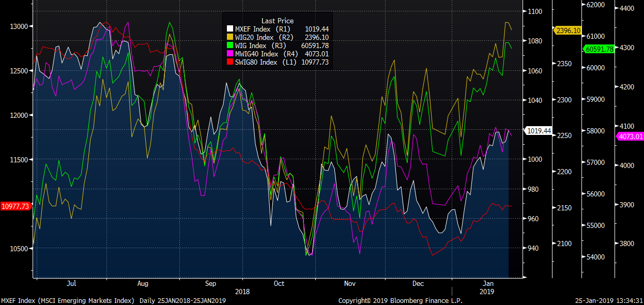Click the red 10977.73 left-axis price tag
The image size is (644, 305).
pos(15,206)
